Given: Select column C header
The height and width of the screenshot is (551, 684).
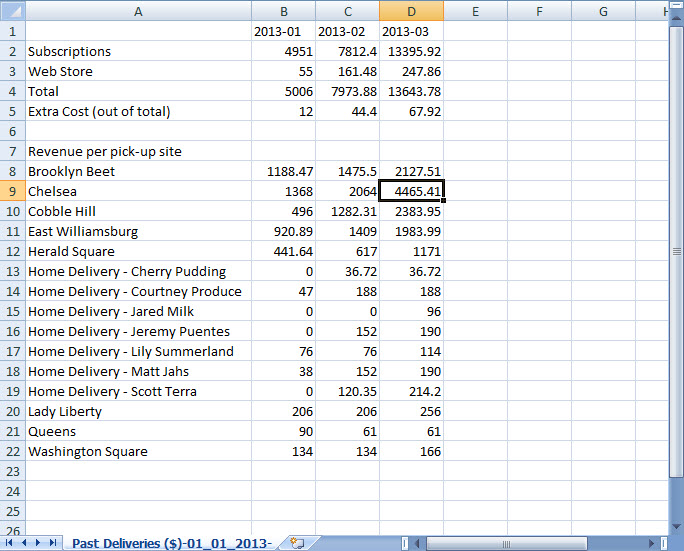Looking at the screenshot, I should (x=347, y=11).
